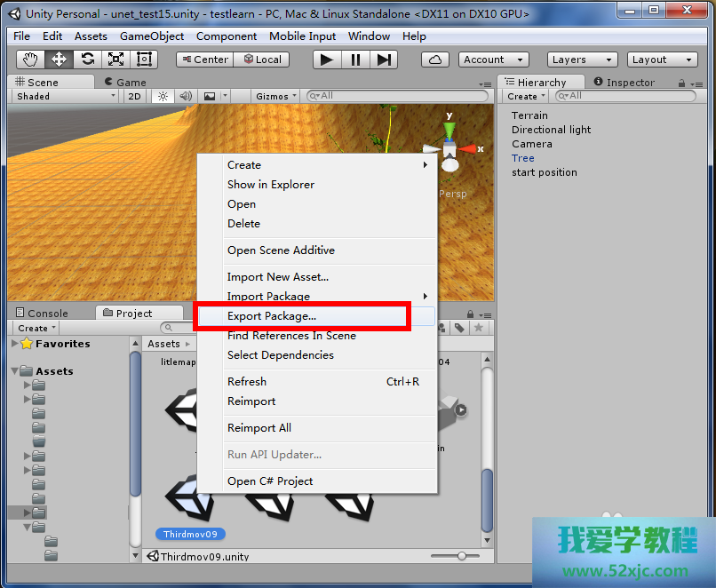716x588 pixels.
Task: Toggle Center pivot mode button
Action: click(204, 60)
